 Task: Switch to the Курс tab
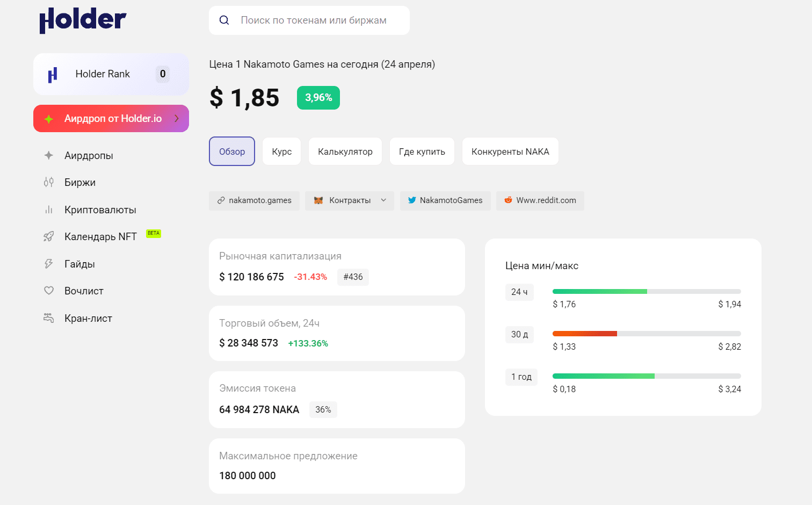pos(282,151)
